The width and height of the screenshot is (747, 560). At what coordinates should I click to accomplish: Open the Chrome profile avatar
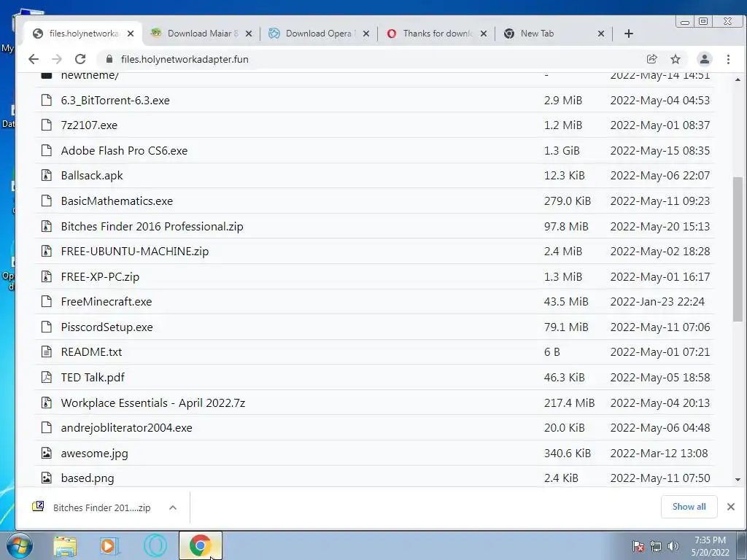tap(704, 59)
